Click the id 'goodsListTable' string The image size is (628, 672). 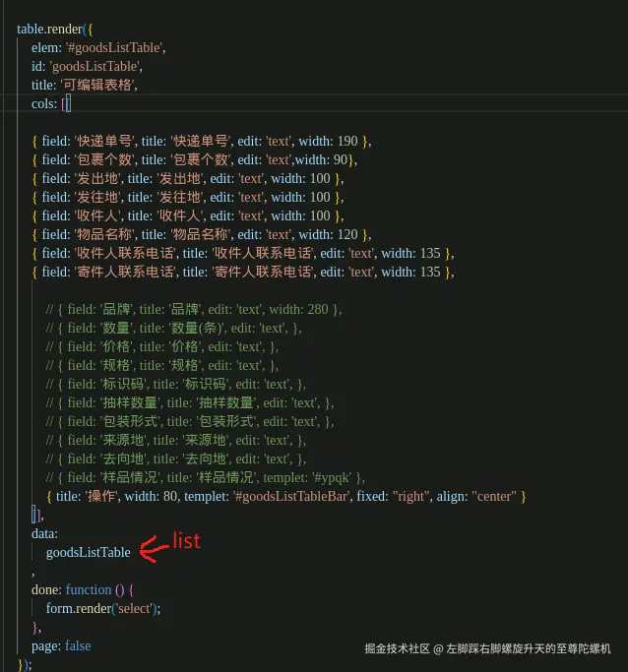coord(95,67)
